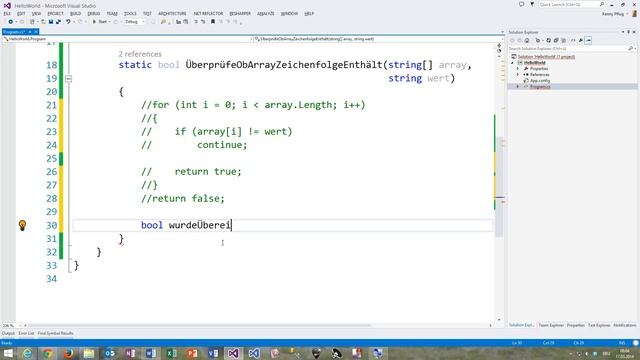Click the feedback speech bubble icon
Screen dimensions: 640x360
522,4
